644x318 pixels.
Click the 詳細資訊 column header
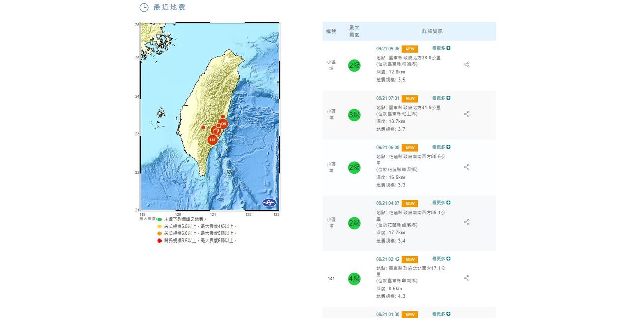[x=432, y=31]
